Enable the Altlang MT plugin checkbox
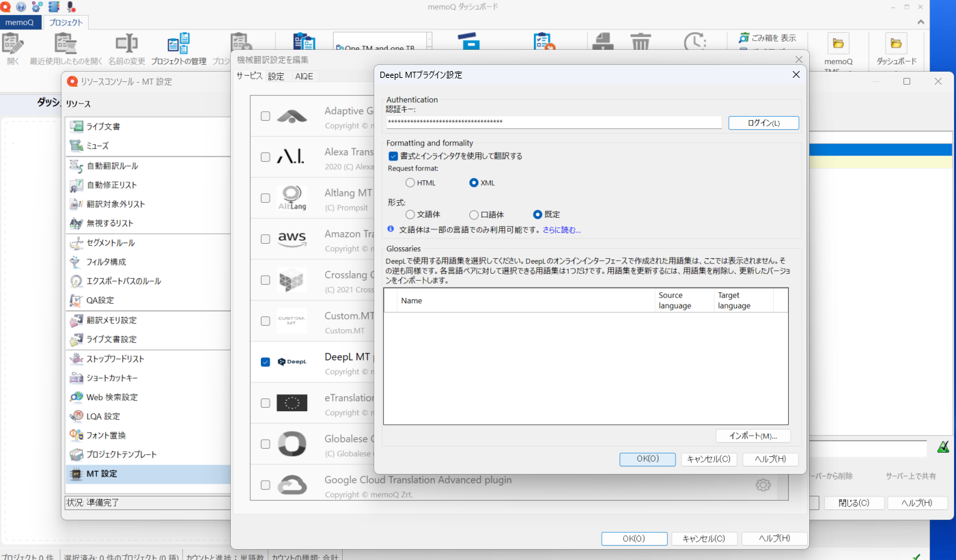The height and width of the screenshot is (560, 956). pos(266,198)
